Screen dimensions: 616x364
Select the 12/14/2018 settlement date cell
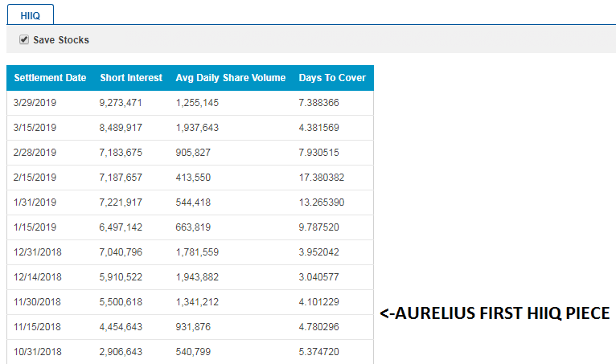[38, 277]
